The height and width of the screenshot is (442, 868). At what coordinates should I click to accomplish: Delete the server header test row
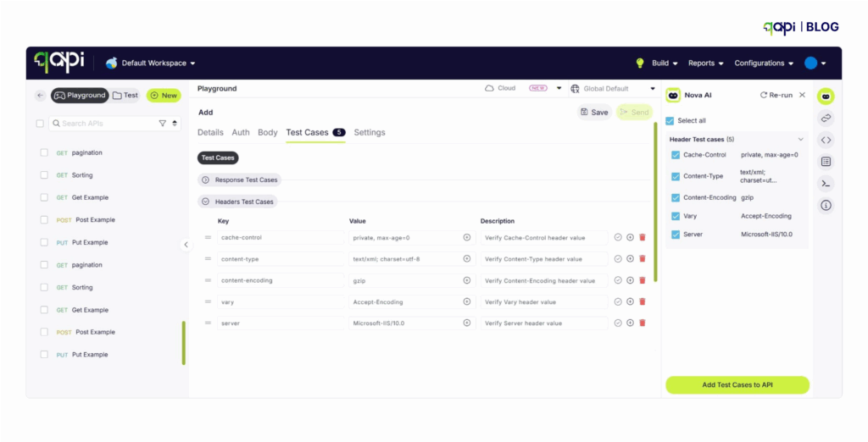[643, 323]
